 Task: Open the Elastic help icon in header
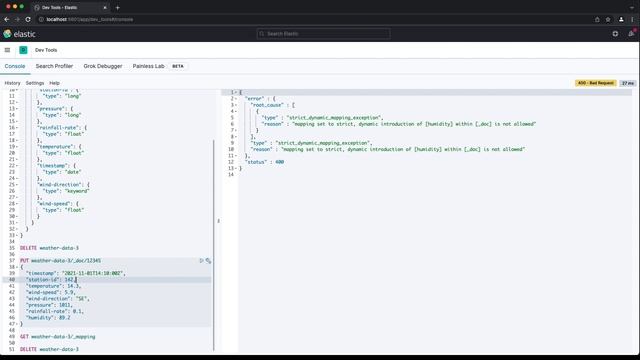tap(615, 34)
